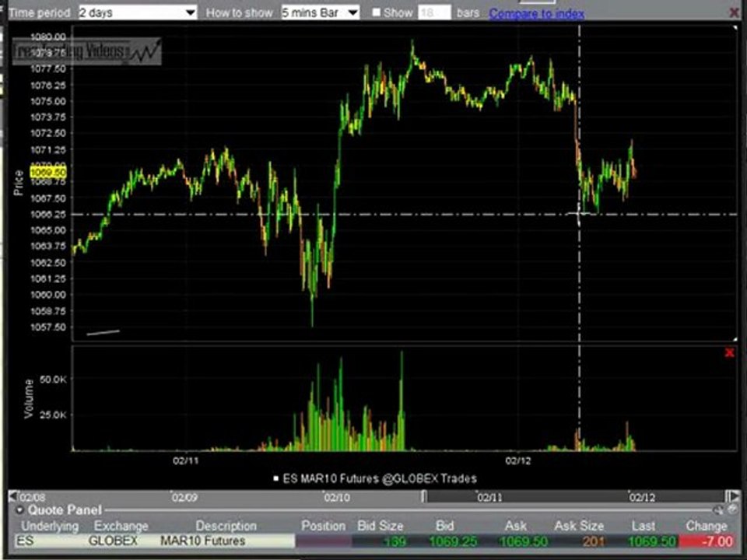Click the 02/11 date label under the chart

coord(185,460)
